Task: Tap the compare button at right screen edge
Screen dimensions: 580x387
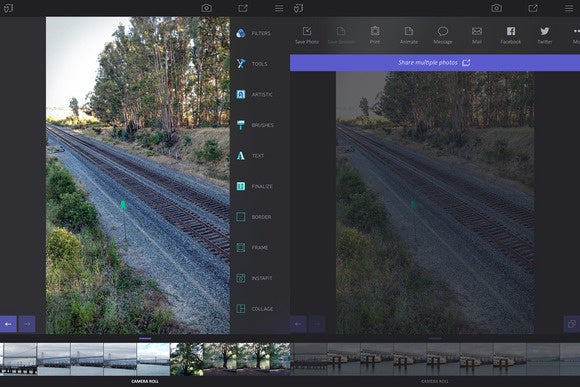Action: tap(572, 324)
